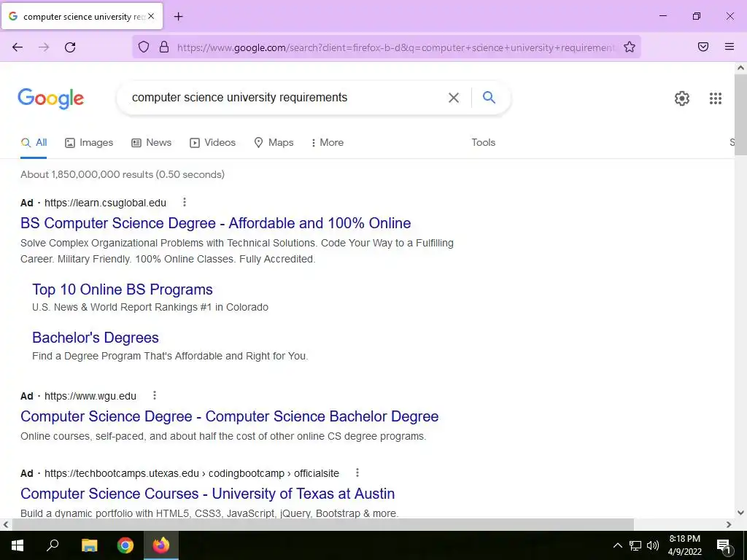
Task: Open the Windows notification center icon
Action: point(724,545)
